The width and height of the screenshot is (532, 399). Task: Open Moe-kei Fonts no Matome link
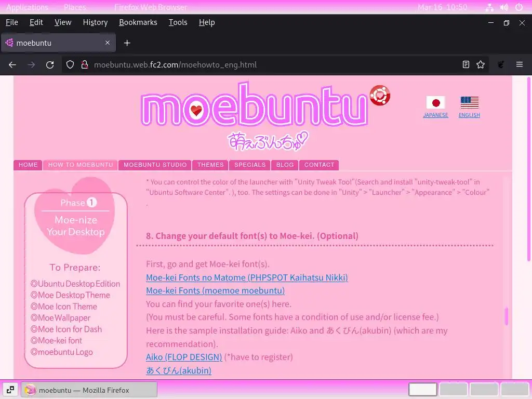pos(247,277)
